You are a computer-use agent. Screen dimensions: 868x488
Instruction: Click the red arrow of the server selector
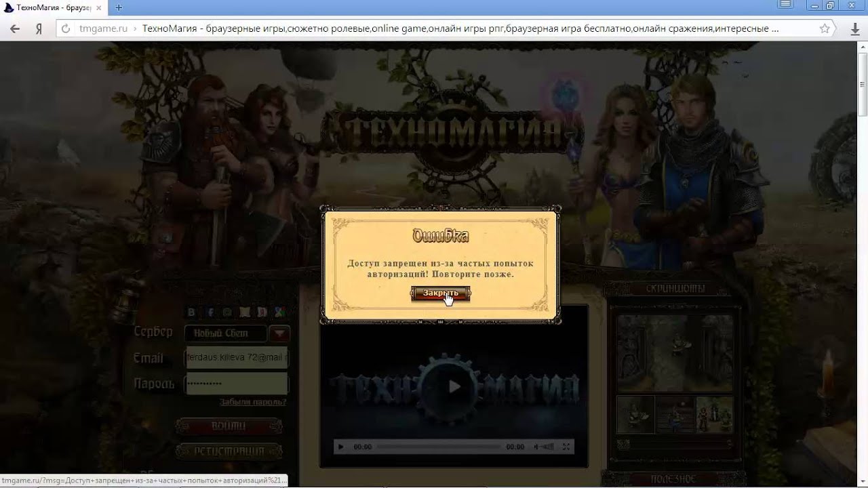pos(279,333)
